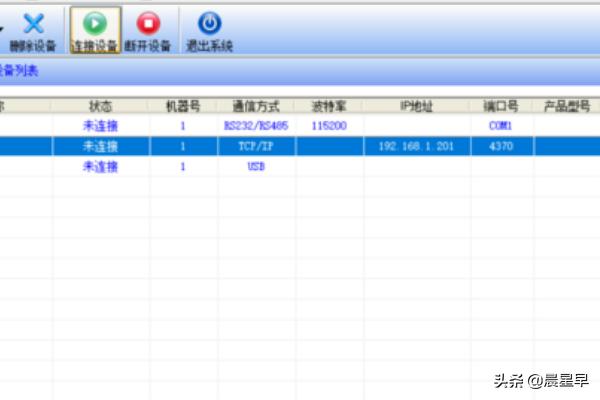
Task: Click 未连接 status in the TCP/IP row
Action: pos(100,146)
